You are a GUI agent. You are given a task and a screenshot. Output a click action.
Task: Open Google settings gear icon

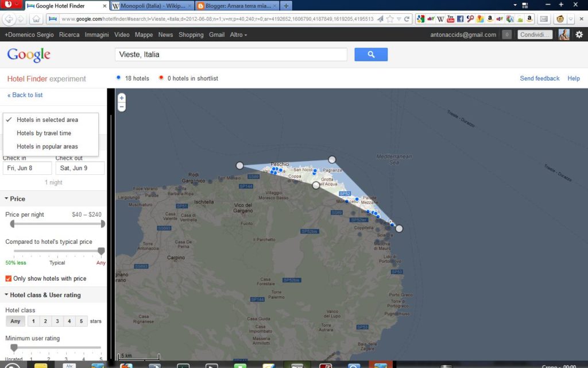coord(579,34)
